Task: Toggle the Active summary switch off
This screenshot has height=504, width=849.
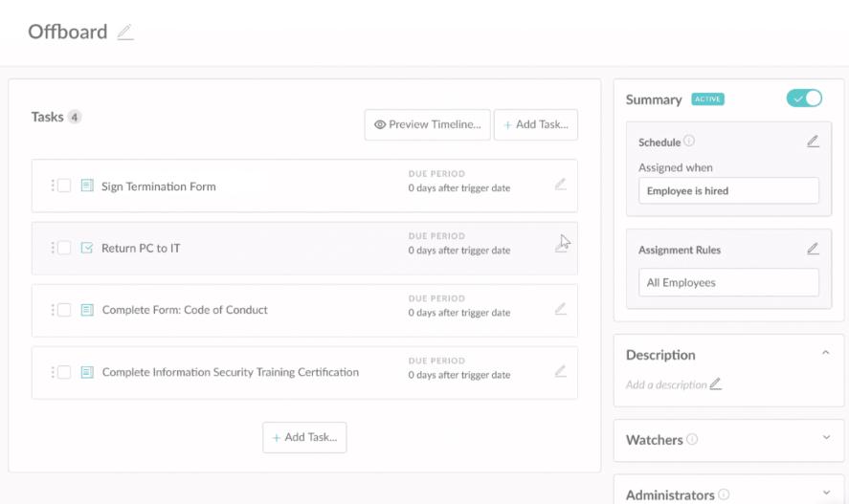Action: click(x=804, y=99)
